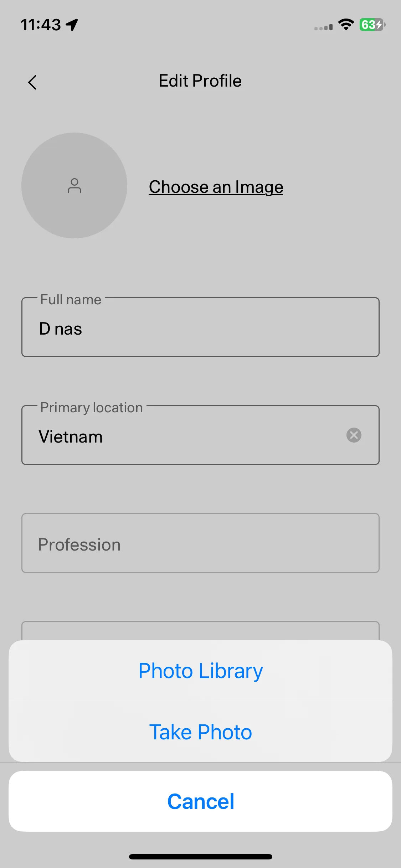Tap the Wi-Fi status icon
Image resolution: width=401 pixels, height=868 pixels.
click(346, 25)
